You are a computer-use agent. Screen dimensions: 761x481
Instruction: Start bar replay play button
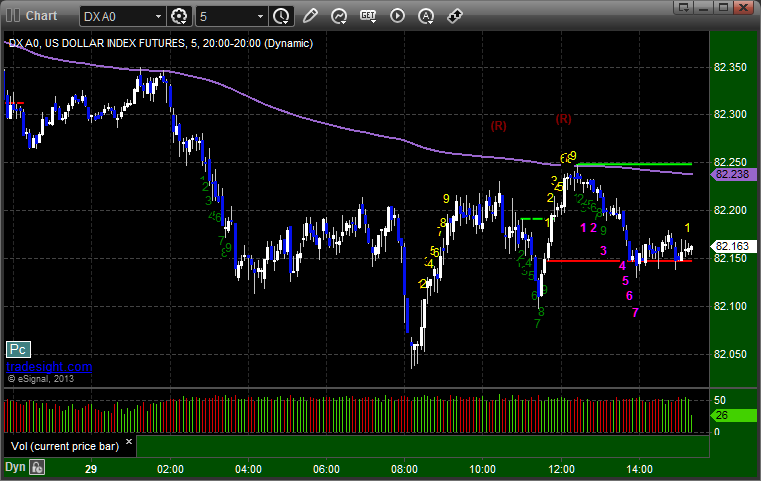[397, 16]
